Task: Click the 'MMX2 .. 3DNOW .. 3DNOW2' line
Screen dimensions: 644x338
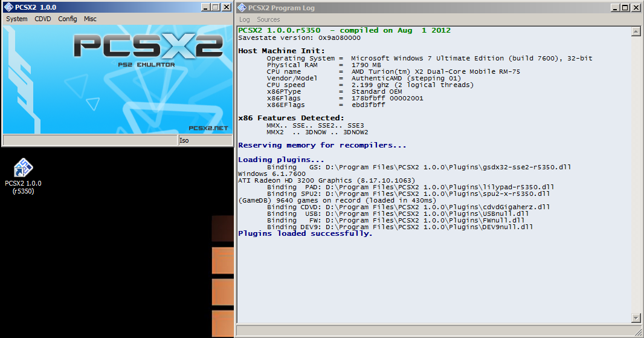Action: [x=318, y=132]
